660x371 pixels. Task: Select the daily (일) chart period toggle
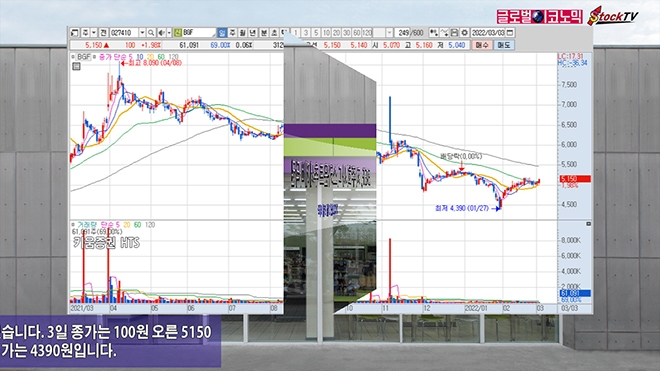222,32
